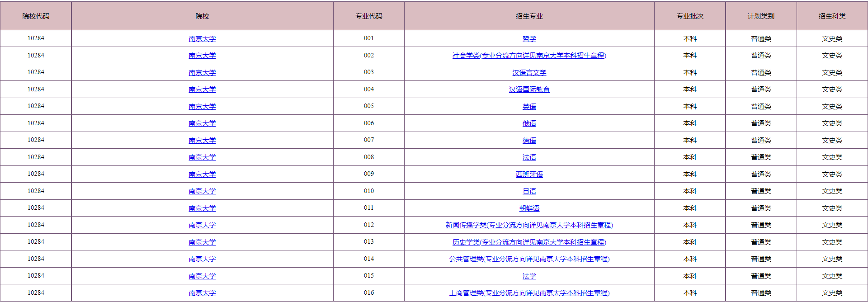Click 南京大学 link in row 001

tap(202, 39)
